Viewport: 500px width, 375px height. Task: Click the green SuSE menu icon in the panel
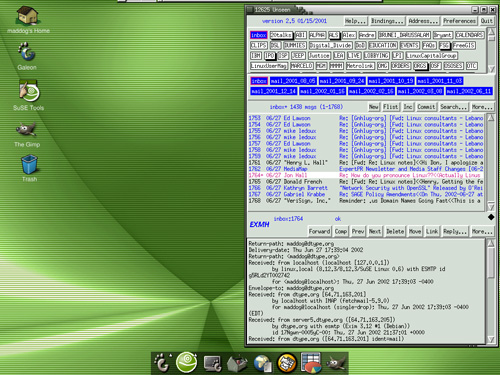(x=186, y=362)
